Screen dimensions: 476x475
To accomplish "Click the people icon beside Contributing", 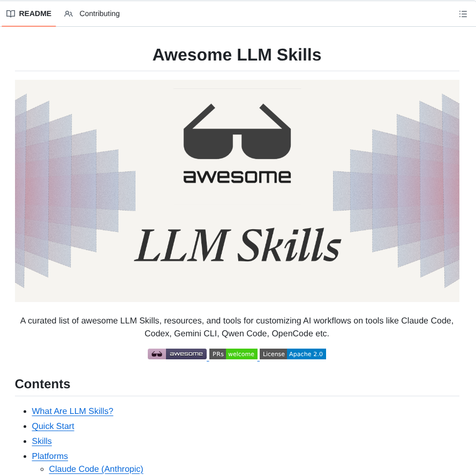I will click(x=68, y=14).
